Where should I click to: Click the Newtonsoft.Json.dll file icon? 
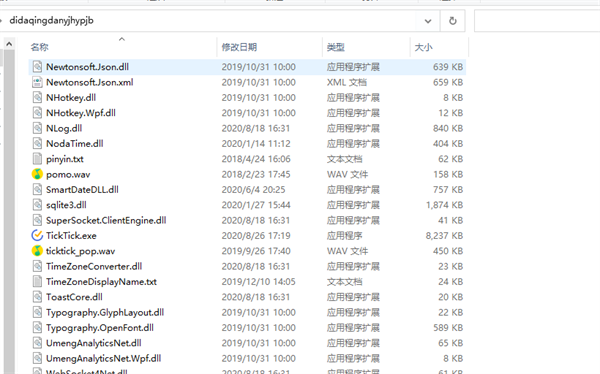37,67
